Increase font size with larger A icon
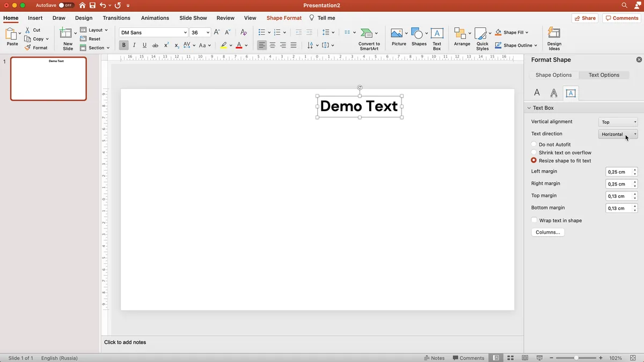The image size is (644, 362). 217,33
